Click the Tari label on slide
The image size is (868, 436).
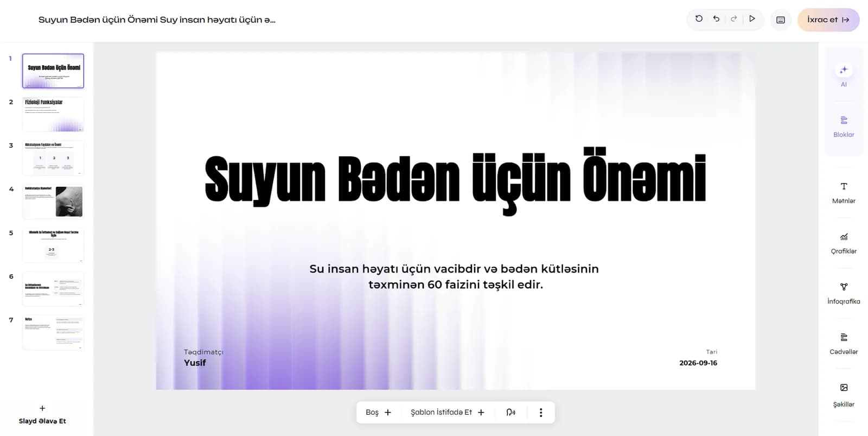(711, 352)
